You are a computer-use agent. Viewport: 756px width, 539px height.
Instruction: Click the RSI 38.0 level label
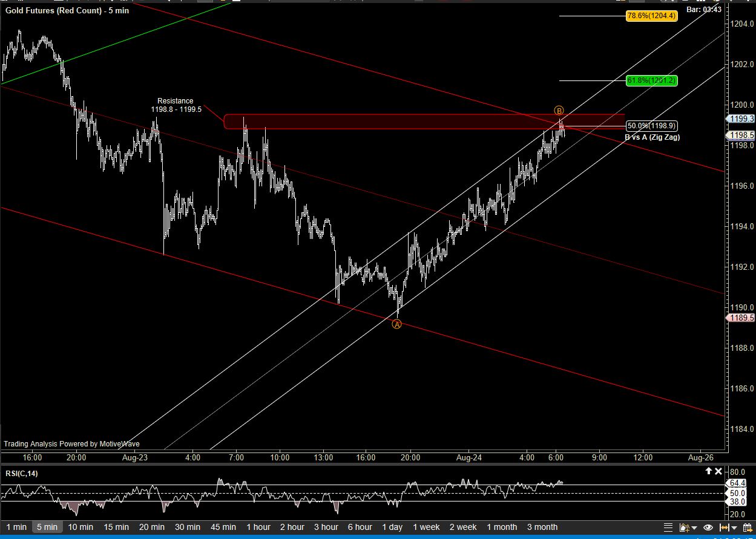coord(737,501)
